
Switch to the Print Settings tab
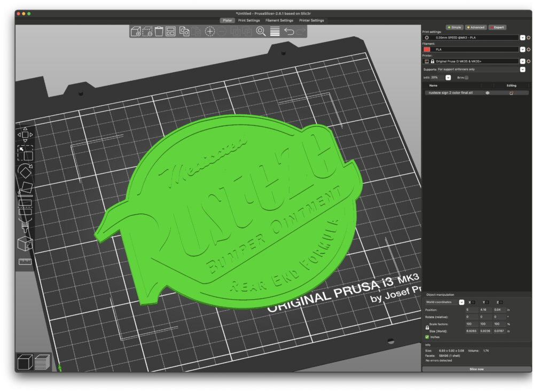249,20
